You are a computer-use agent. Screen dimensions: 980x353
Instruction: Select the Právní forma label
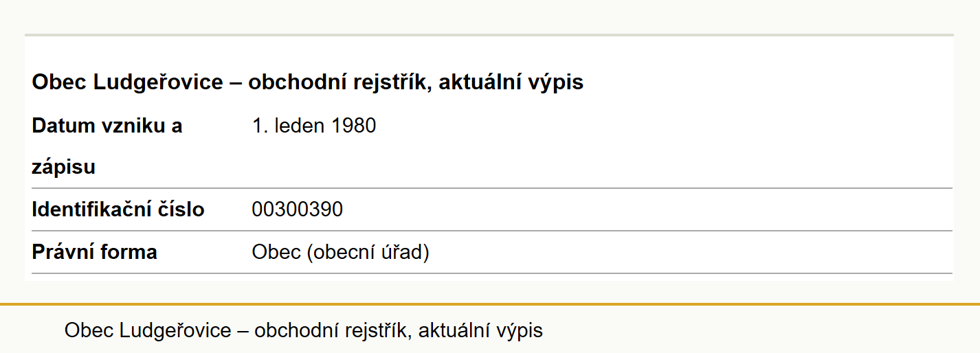pos(94,252)
